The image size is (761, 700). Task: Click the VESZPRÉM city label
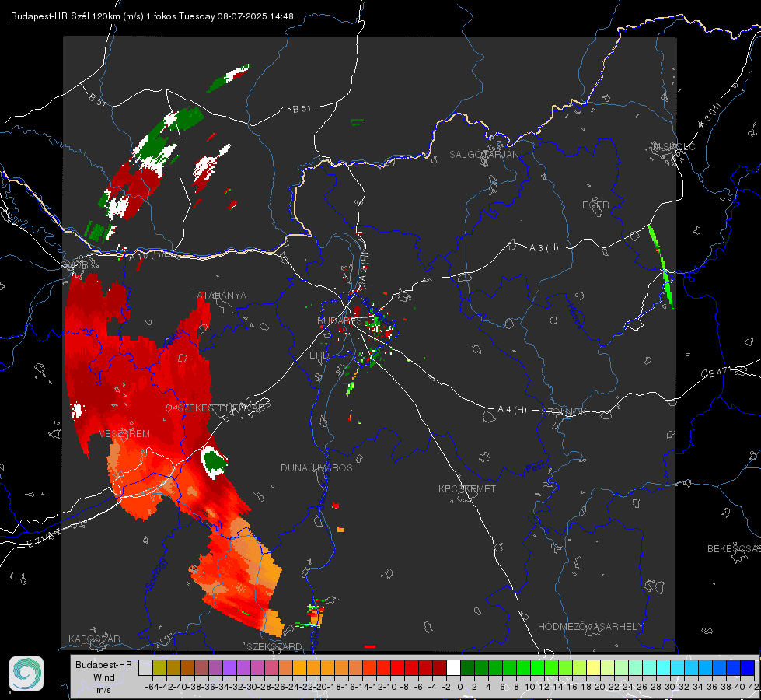click(124, 433)
